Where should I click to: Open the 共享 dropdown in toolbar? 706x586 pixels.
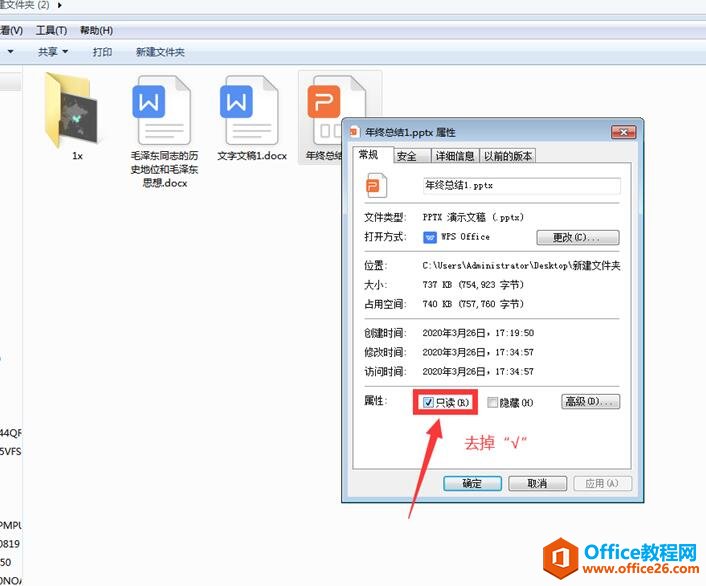(53, 52)
